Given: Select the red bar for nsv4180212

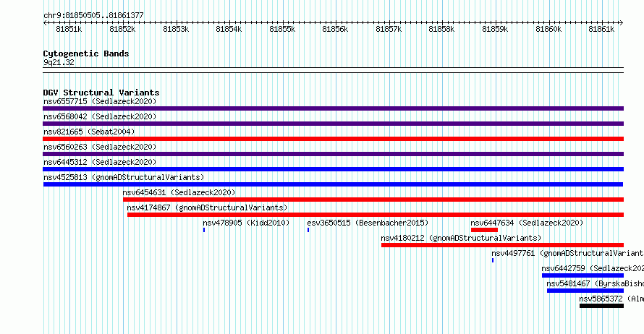Looking at the screenshot, I should coord(502,245).
